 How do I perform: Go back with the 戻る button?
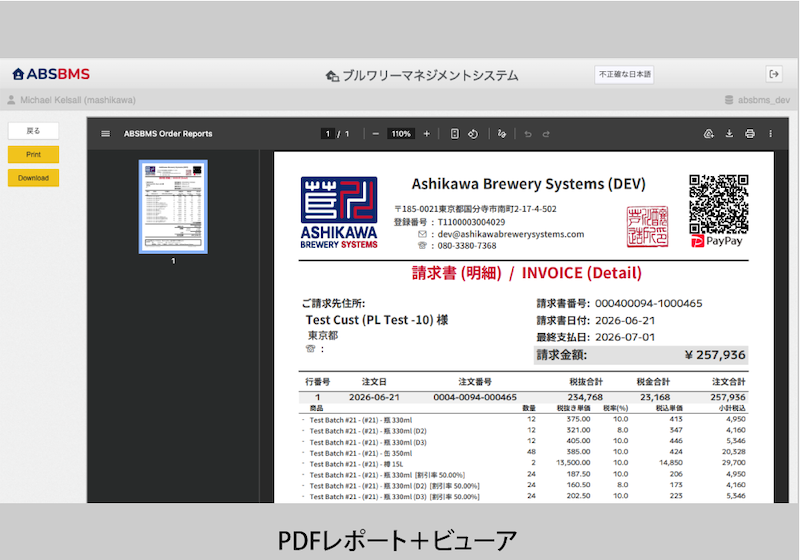pos(34,131)
